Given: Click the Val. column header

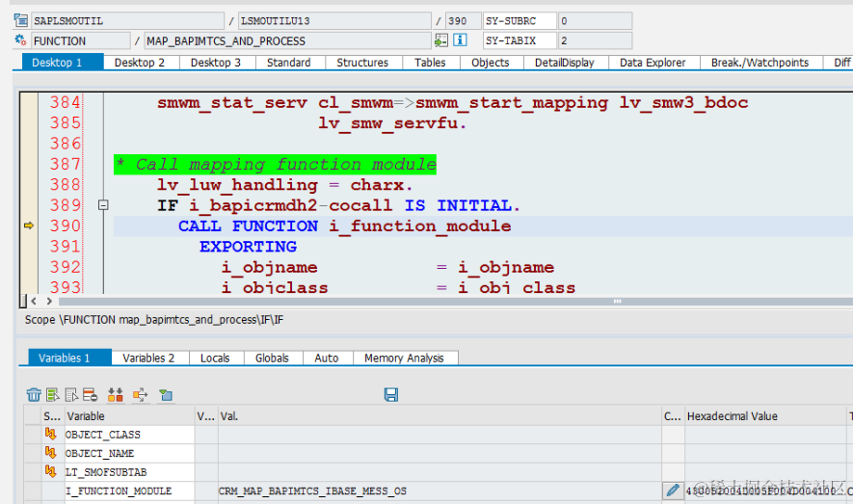Looking at the screenshot, I should click(x=440, y=416).
